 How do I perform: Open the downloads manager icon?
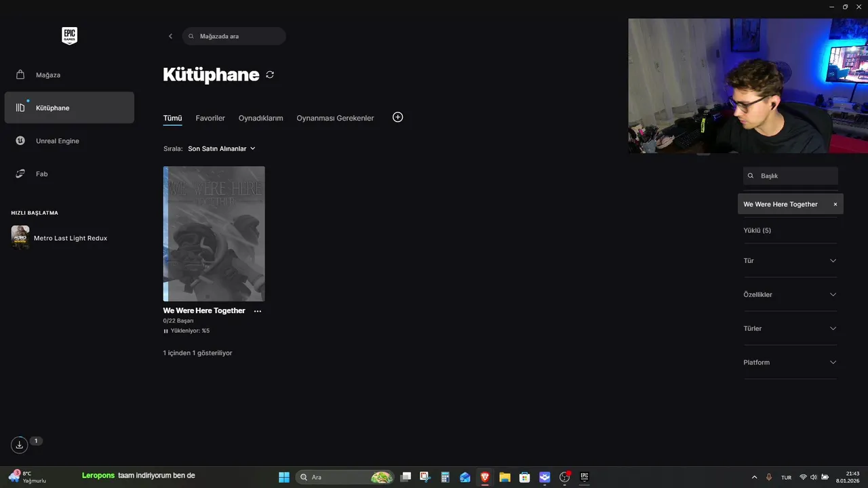[x=19, y=445]
